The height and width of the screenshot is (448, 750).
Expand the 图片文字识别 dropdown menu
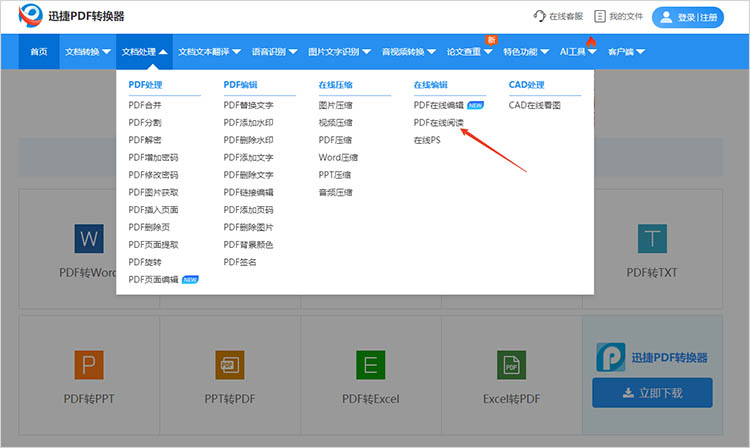pyautogui.click(x=339, y=52)
